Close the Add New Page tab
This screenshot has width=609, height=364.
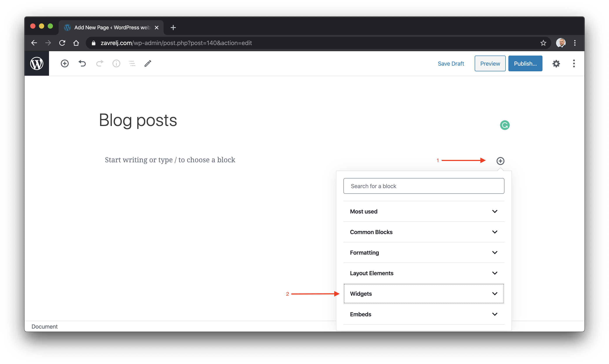[x=156, y=28]
